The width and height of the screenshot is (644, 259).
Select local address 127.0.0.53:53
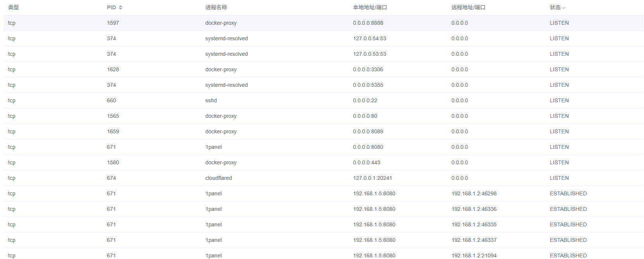tap(370, 54)
